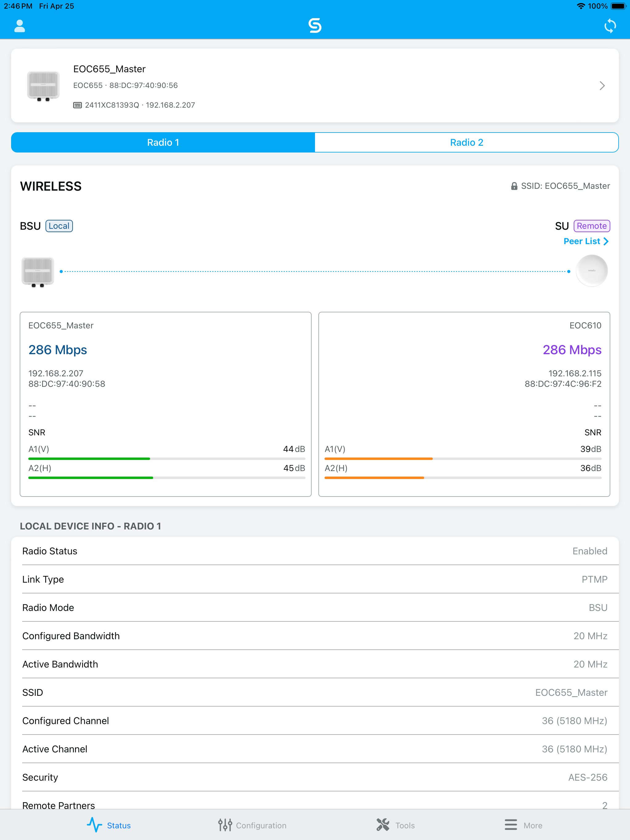Tap the Link Type PTMP row
Viewport: 630px width, 840px height.
point(315,579)
